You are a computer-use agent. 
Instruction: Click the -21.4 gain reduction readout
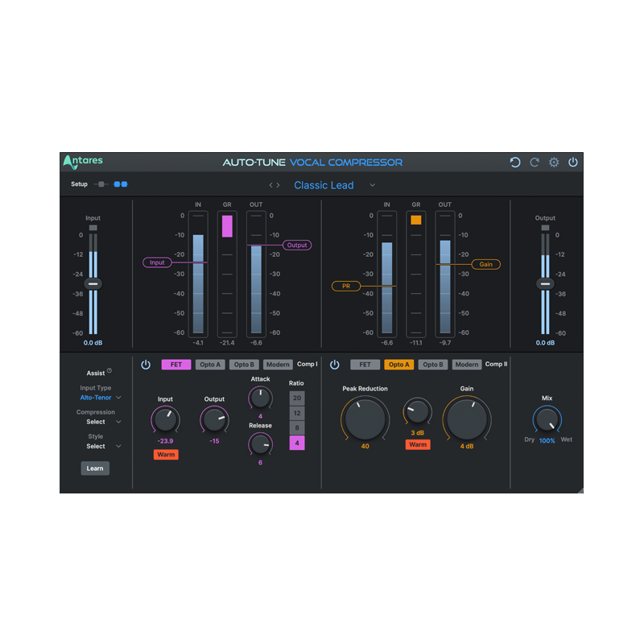(x=227, y=343)
